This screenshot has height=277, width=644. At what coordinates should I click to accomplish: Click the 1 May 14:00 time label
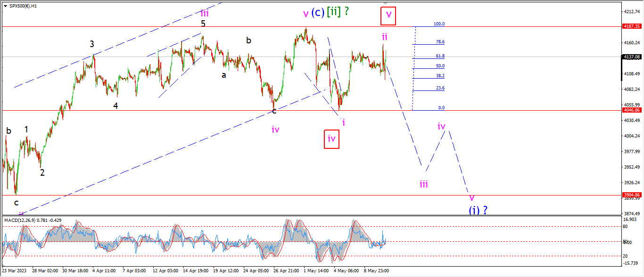tap(316, 271)
